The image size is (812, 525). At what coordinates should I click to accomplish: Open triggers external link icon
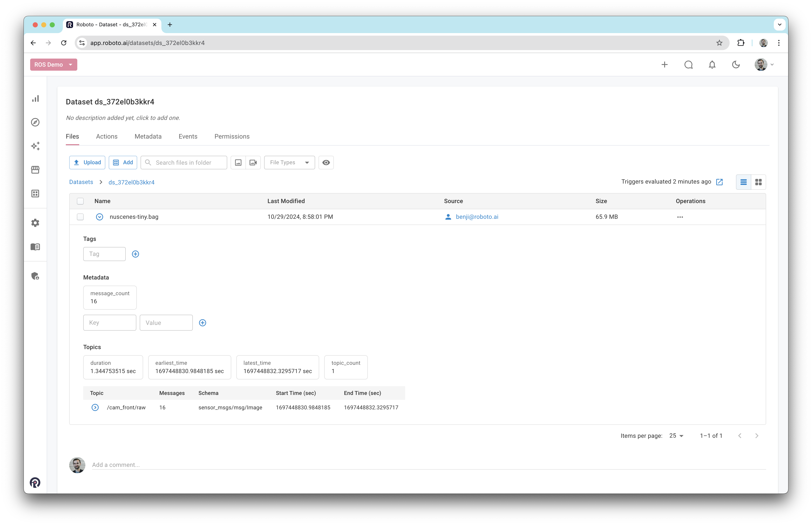tap(720, 182)
